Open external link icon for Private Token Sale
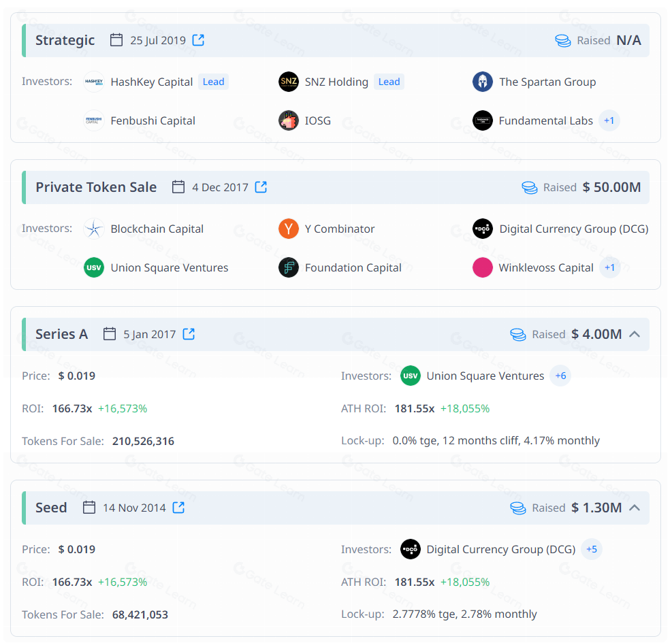The height and width of the screenshot is (643, 672). click(261, 187)
